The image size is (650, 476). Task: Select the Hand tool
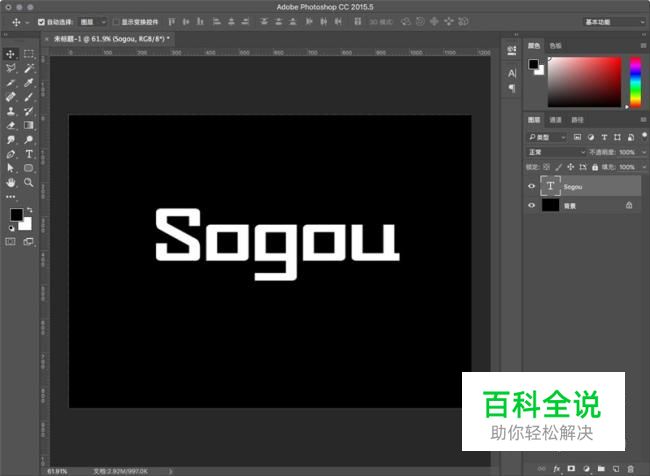click(11, 184)
